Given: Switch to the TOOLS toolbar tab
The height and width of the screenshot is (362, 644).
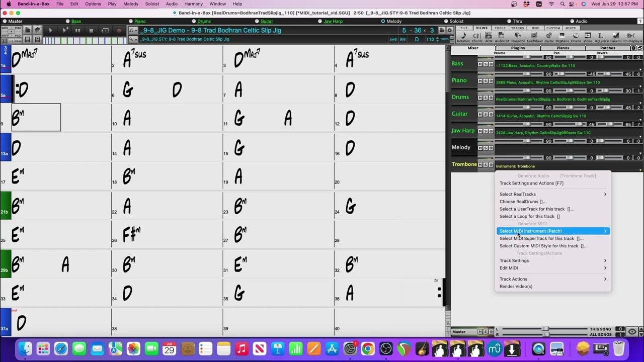Looking at the screenshot, I should 500,28.
